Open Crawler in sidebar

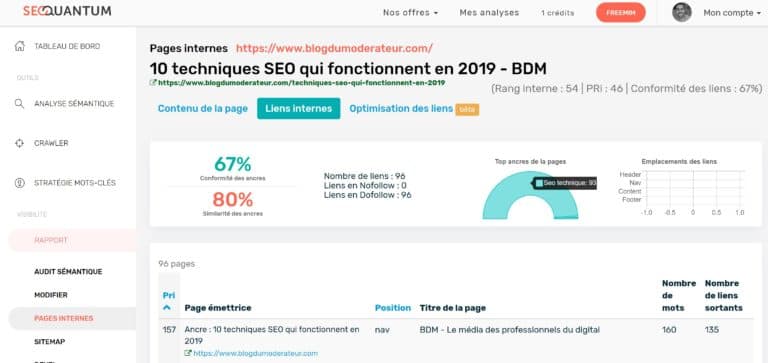(x=51, y=143)
